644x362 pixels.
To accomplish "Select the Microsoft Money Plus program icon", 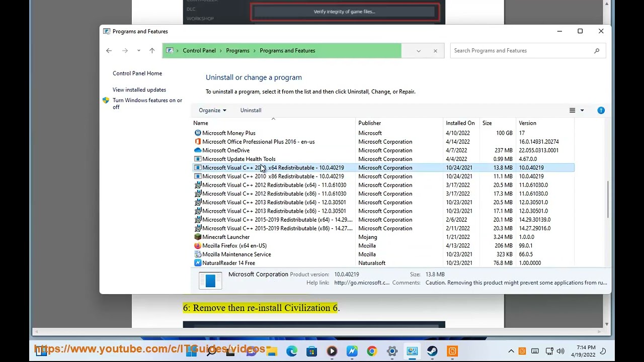I will 198,133.
